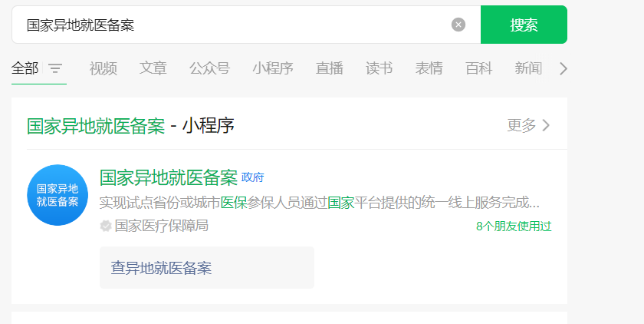This screenshot has width=644, height=324.
Task: Clear the search text with the X icon
Action: 458,25
